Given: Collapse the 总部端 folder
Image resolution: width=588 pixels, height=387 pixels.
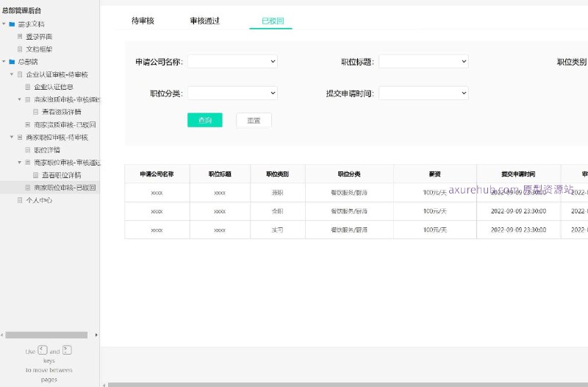Looking at the screenshot, I should tap(4, 62).
